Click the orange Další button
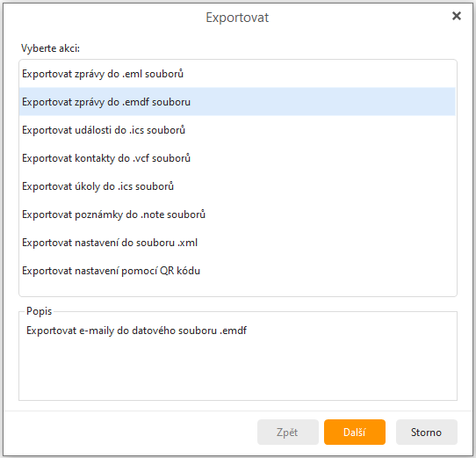The width and height of the screenshot is (476, 458). pos(355,433)
